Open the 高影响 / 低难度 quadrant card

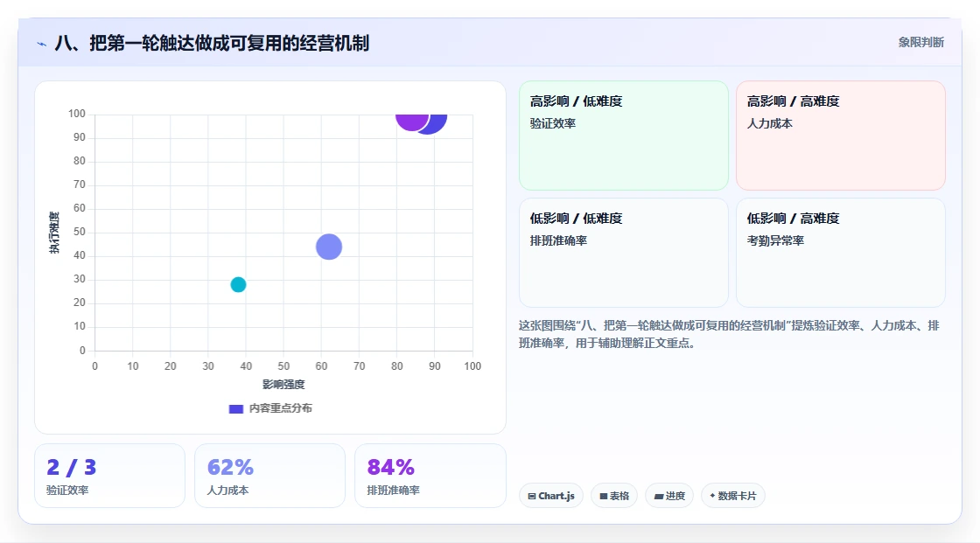[624, 135]
